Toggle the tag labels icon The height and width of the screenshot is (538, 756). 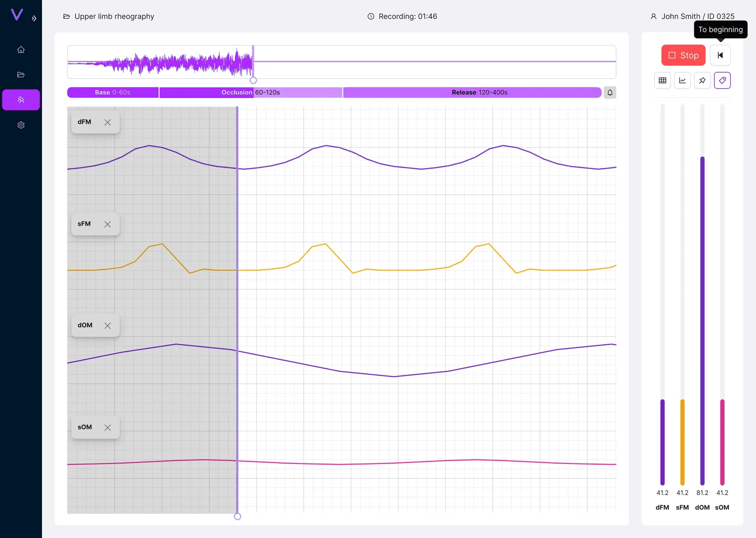(x=722, y=80)
